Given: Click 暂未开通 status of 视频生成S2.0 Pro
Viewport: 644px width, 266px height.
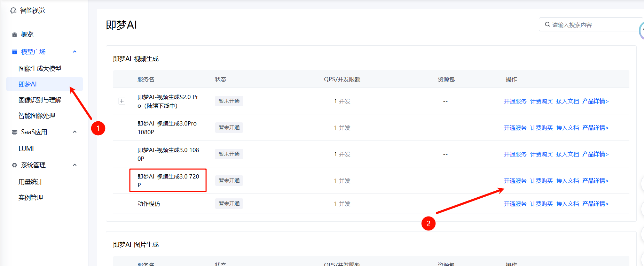Looking at the screenshot, I should click(229, 101).
